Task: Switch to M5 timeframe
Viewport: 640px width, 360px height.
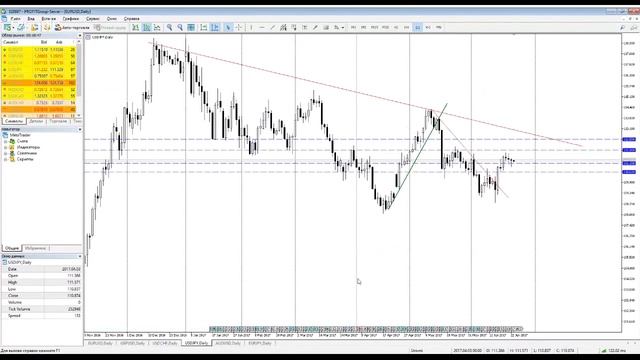Action: coord(364,27)
